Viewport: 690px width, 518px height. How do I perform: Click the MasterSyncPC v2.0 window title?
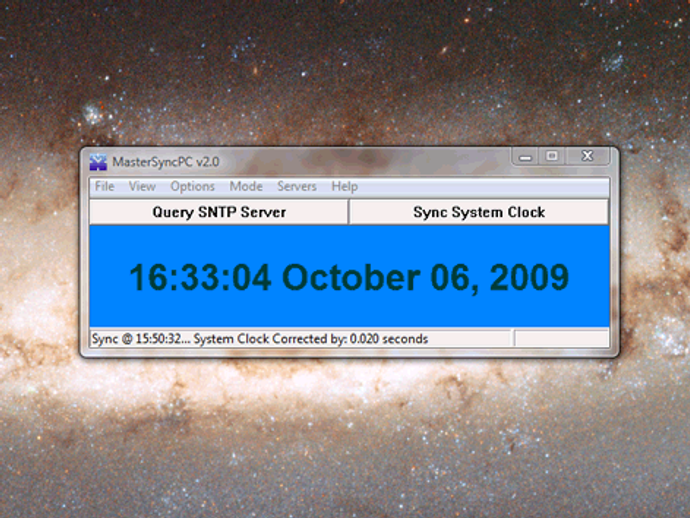click(x=166, y=162)
